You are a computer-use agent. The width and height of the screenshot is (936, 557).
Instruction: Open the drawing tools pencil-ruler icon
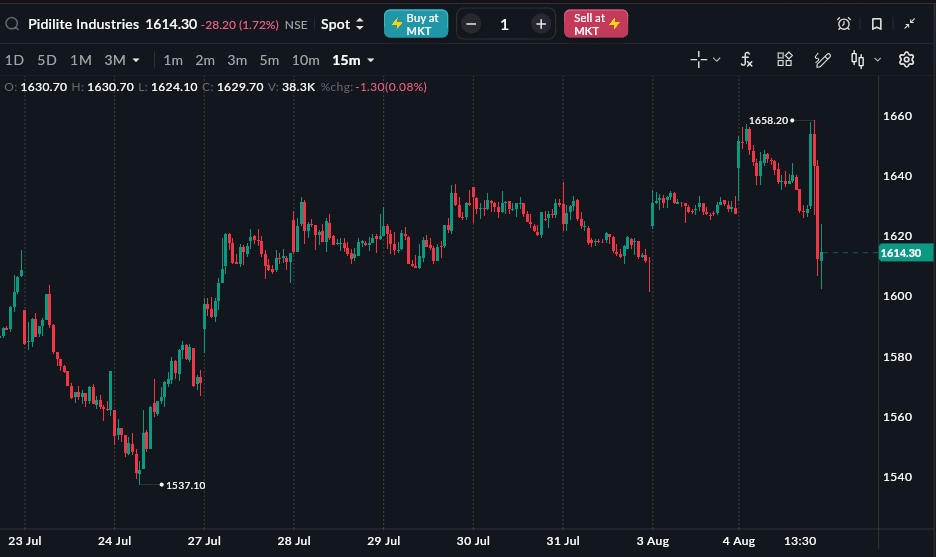823,60
